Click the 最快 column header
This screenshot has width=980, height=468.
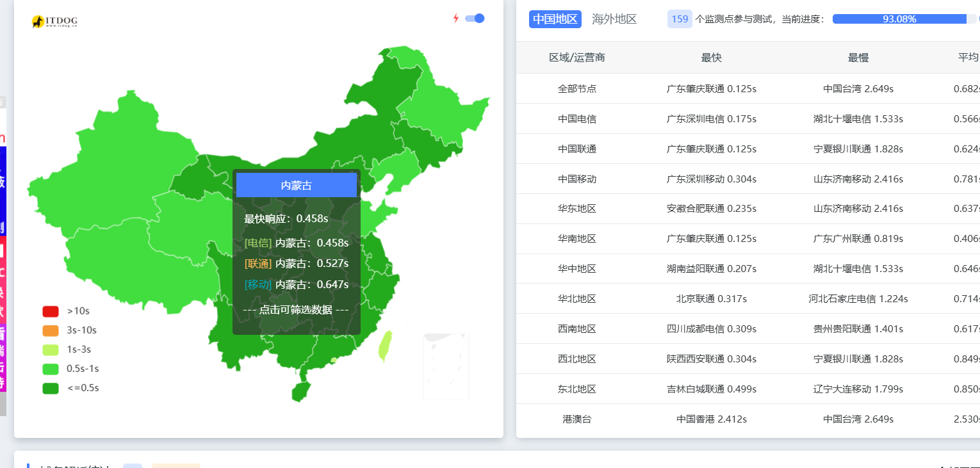tap(711, 58)
